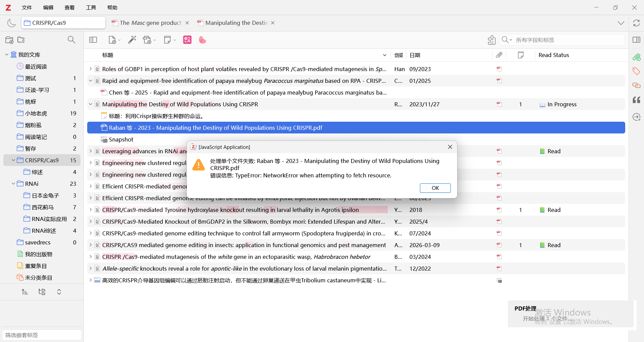
Task: Select the 小地老虎 collection
Action: [x=42, y=113]
